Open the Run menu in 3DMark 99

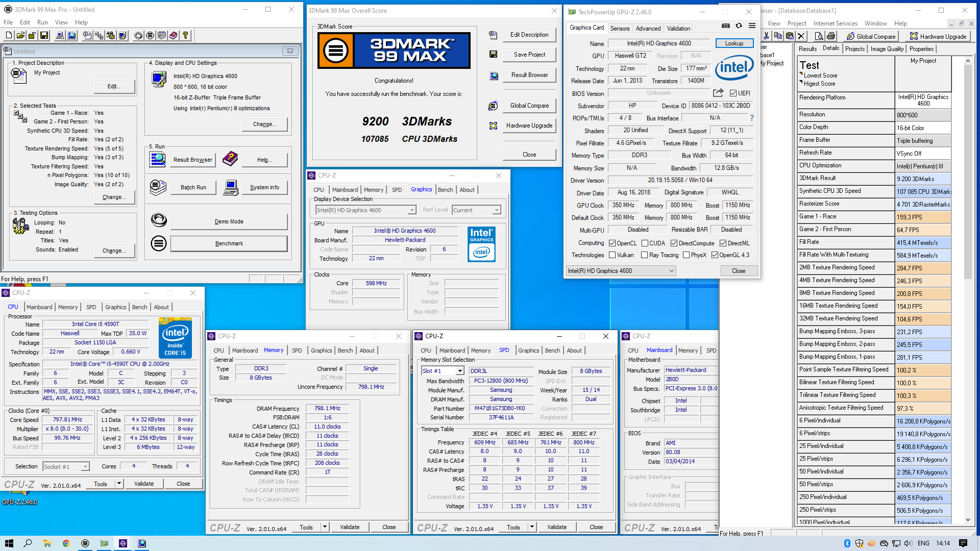click(x=42, y=22)
